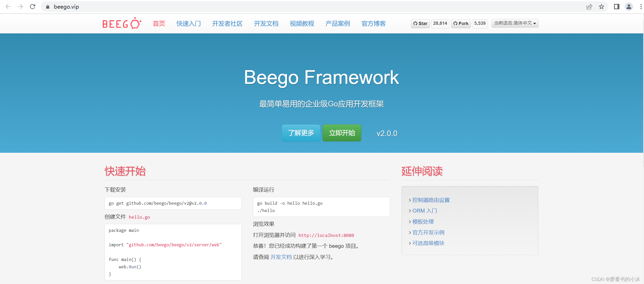This screenshot has height=284, width=644.
Task: Click the GitHub Star button
Action: coord(420,24)
